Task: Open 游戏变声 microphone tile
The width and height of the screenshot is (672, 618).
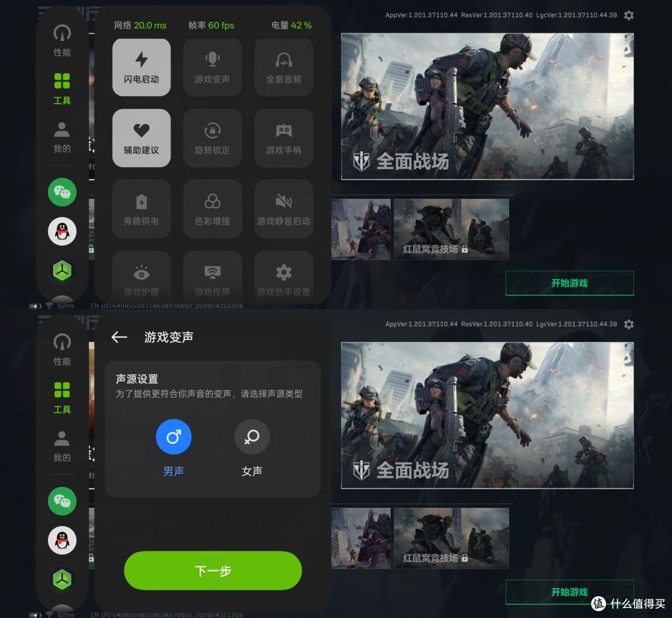Action: (213, 67)
